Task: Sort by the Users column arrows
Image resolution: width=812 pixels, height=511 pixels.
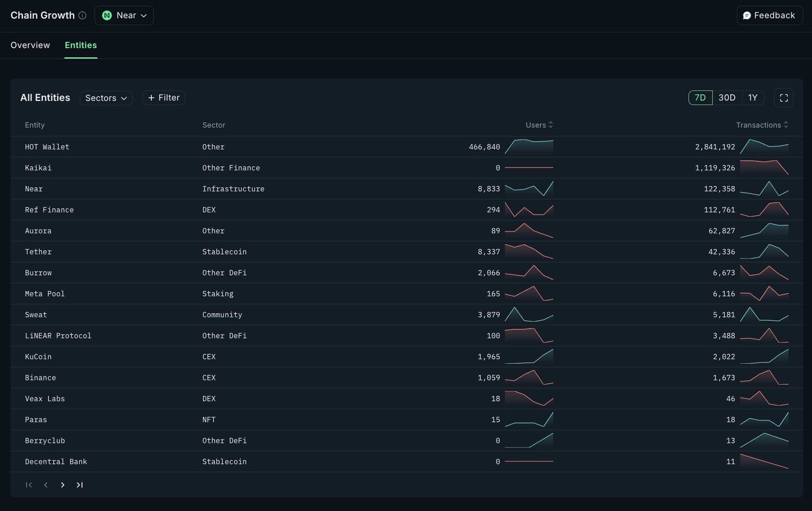Action: pos(551,125)
